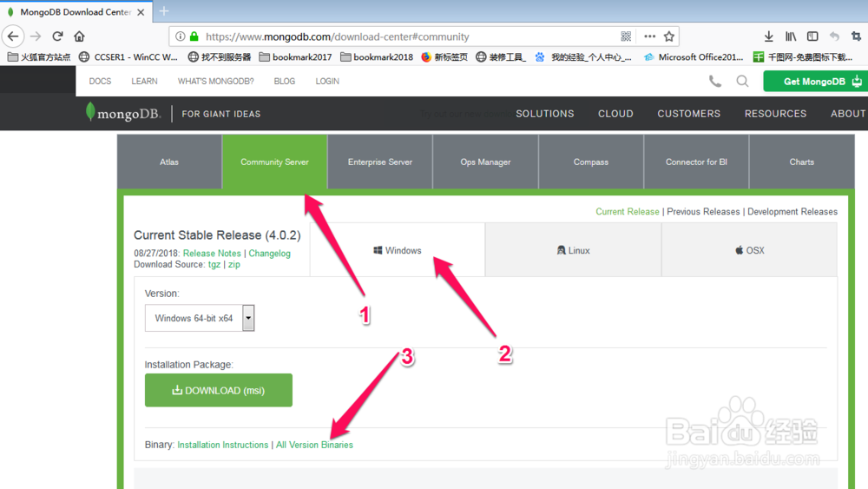
Task: Click the Get MongoDB button
Action: [x=815, y=82]
